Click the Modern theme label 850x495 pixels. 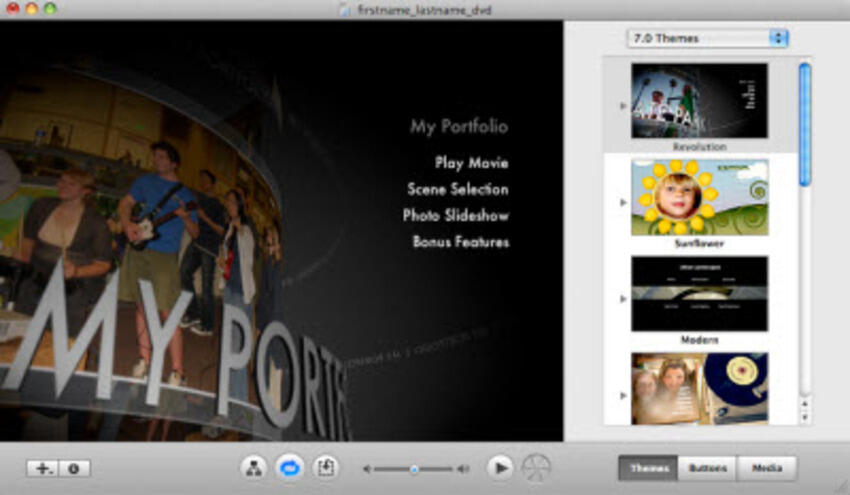(699, 340)
